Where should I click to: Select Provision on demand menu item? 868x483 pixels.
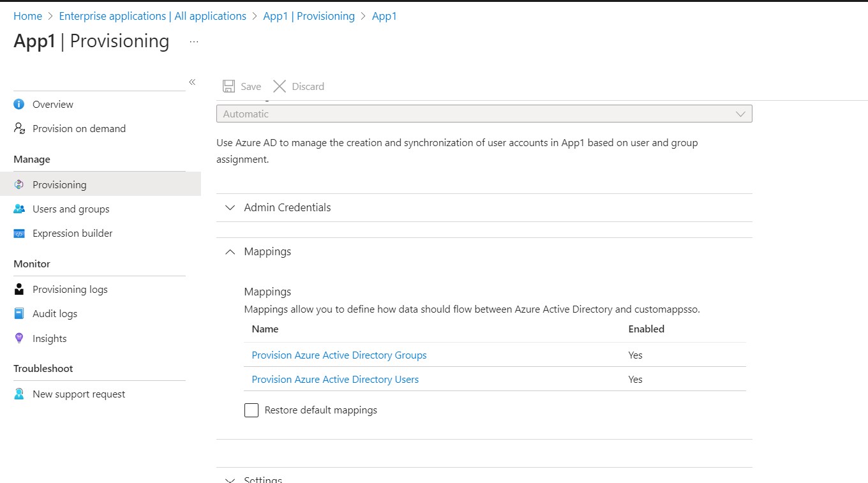[x=79, y=128]
